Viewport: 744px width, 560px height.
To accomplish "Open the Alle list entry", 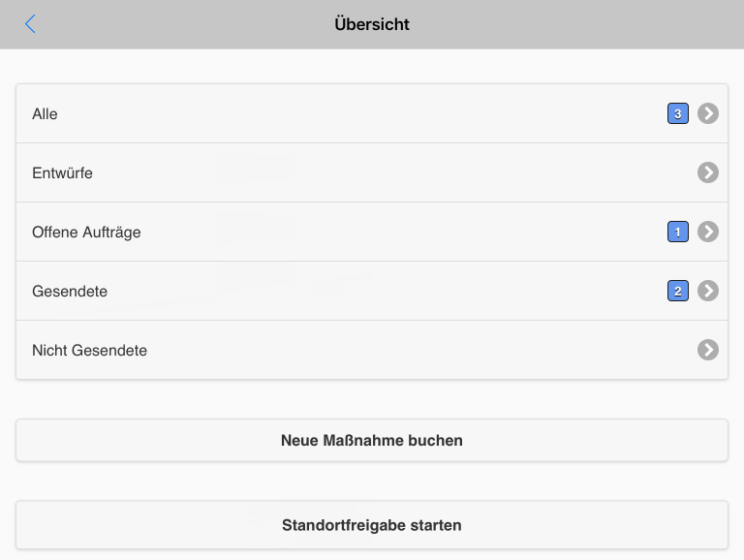I will [45, 113].
